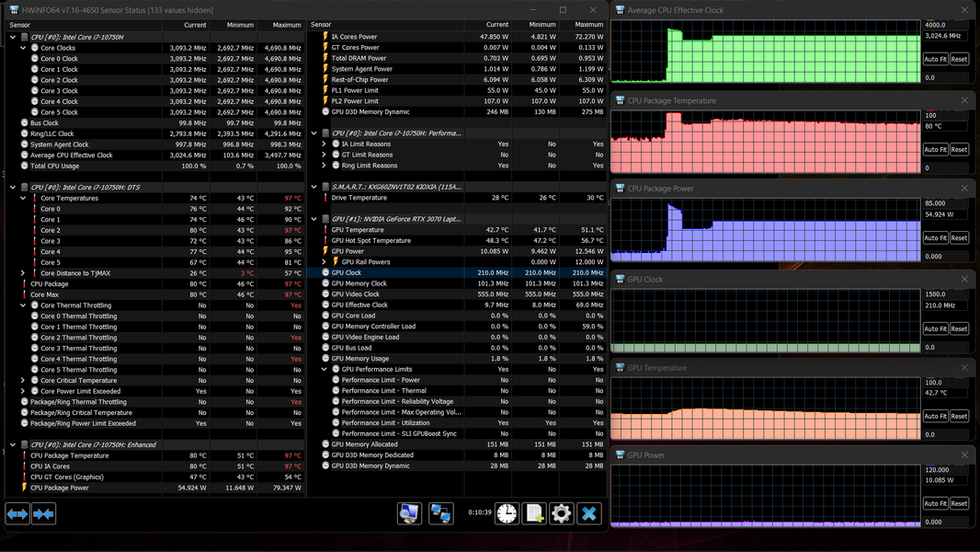Click Auto Fit on GPU Power graph
The height and width of the screenshot is (552, 980).
tap(935, 503)
